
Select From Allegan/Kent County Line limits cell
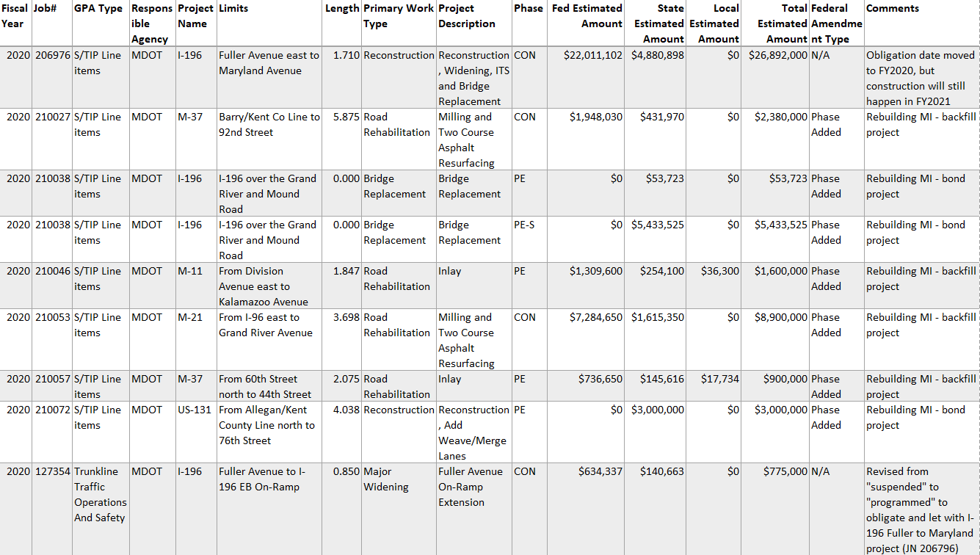point(269,432)
